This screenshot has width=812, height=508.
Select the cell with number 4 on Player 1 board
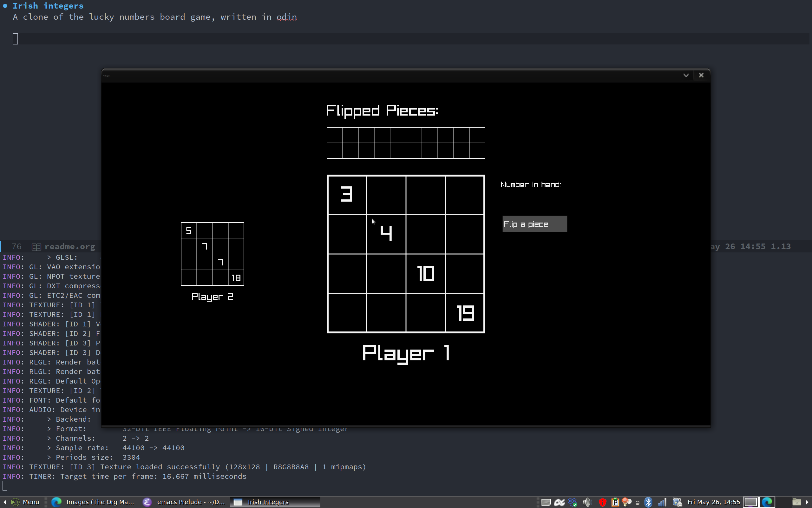[x=386, y=234]
